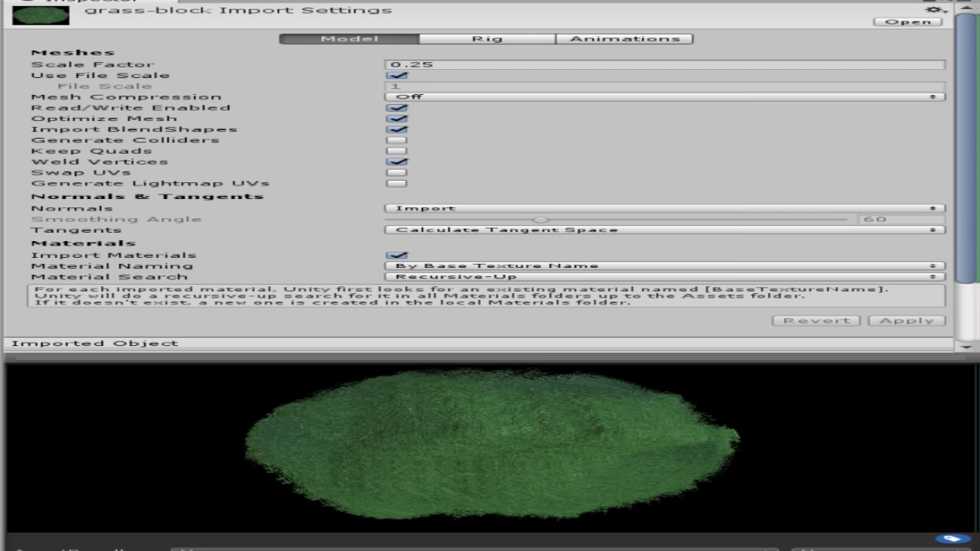This screenshot has width=980, height=551.
Task: Open the Tangents dropdown
Action: point(665,229)
